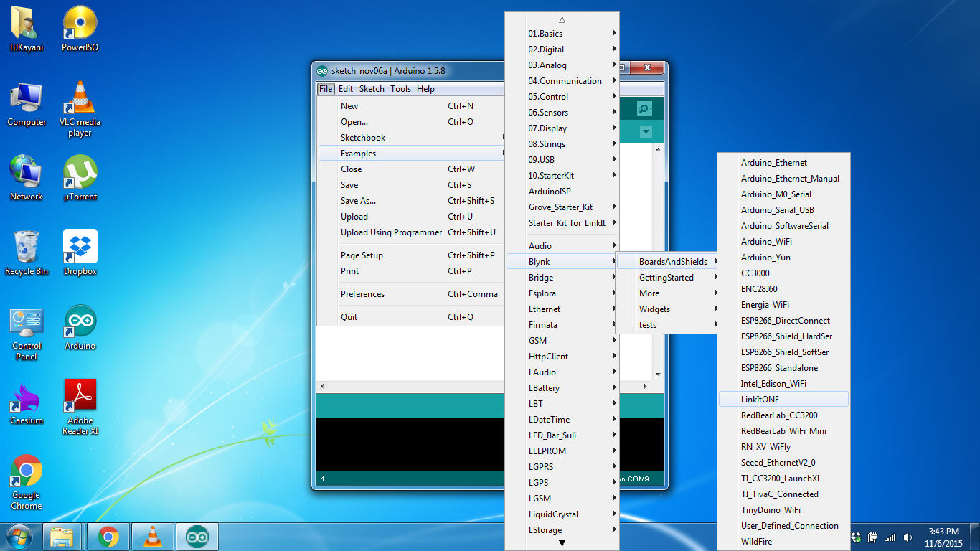Open the Serial Monitor magnifier icon

click(x=644, y=109)
